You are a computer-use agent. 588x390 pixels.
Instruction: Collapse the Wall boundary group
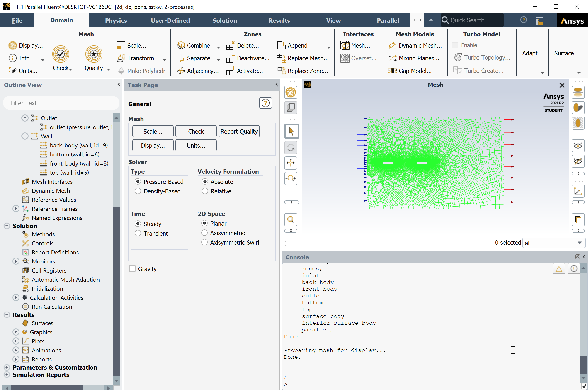(x=25, y=136)
